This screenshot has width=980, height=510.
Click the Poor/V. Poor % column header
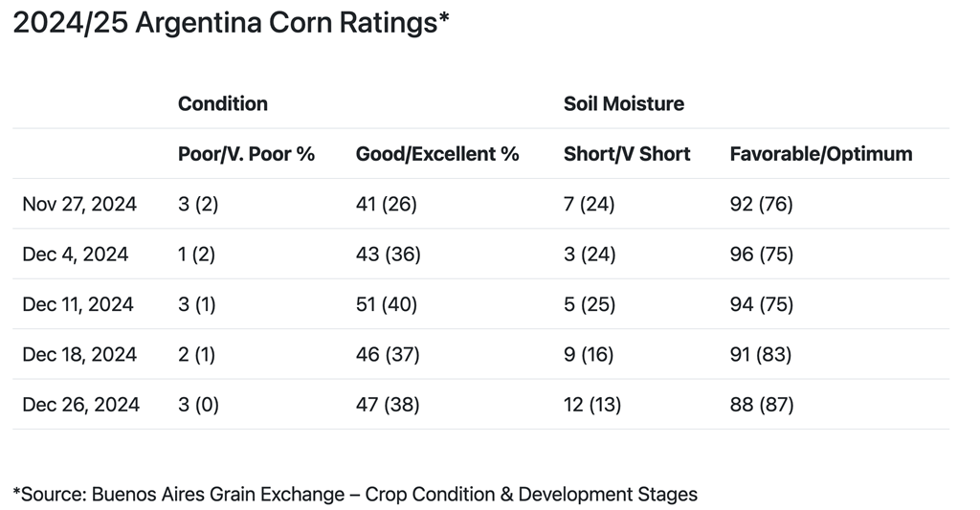(x=246, y=154)
